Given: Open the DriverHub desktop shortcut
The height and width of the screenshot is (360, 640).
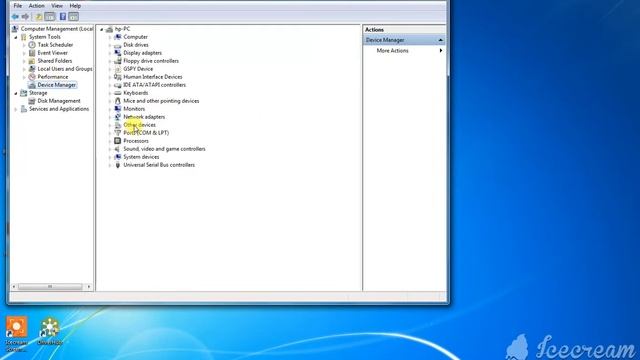Looking at the screenshot, I should [x=49, y=331].
